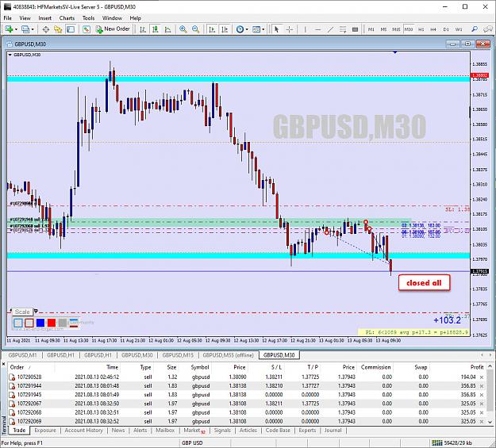
Task: Click the zoom out magnifier icon
Action: (196, 29)
